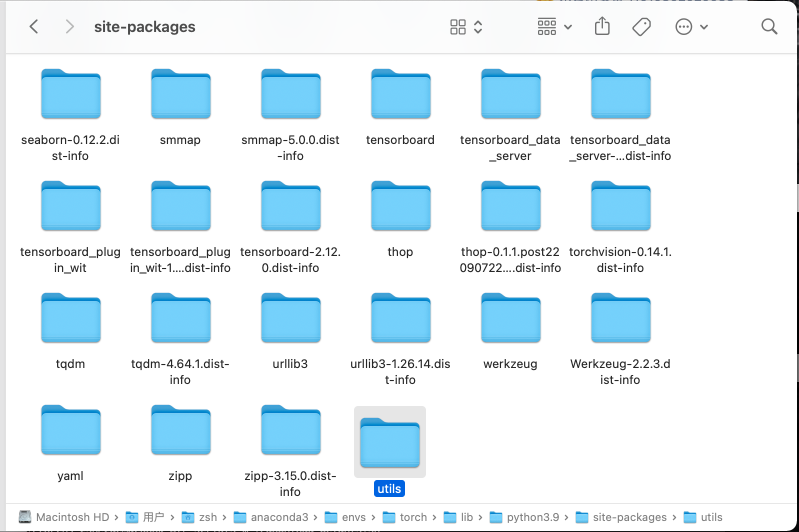The height and width of the screenshot is (532, 799).
Task: Switch to icon grid view
Action: 458,27
